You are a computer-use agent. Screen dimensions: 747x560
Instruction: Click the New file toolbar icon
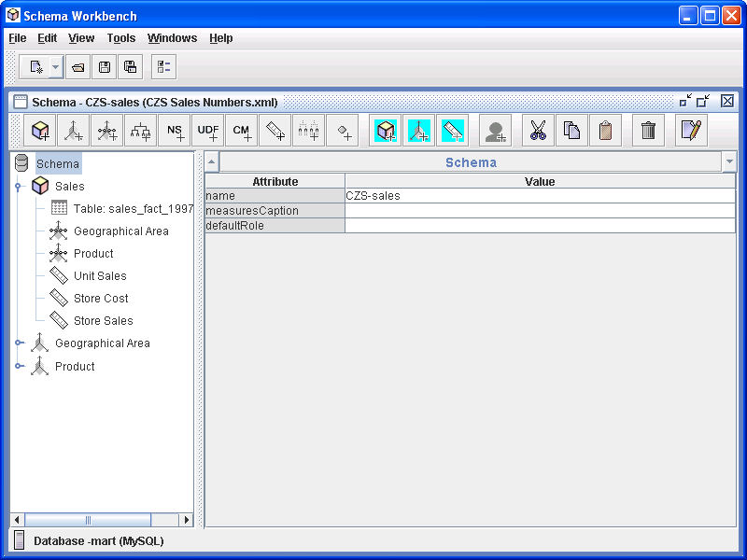(x=36, y=66)
